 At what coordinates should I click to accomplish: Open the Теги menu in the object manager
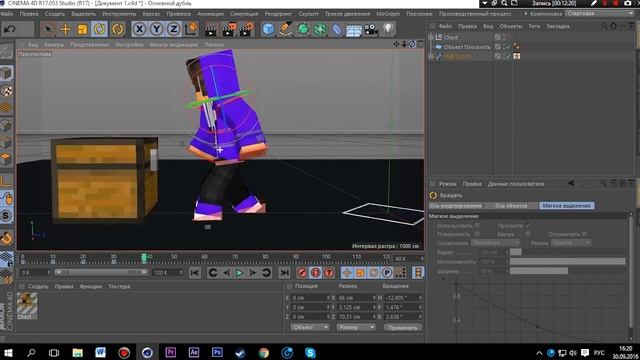[534, 26]
